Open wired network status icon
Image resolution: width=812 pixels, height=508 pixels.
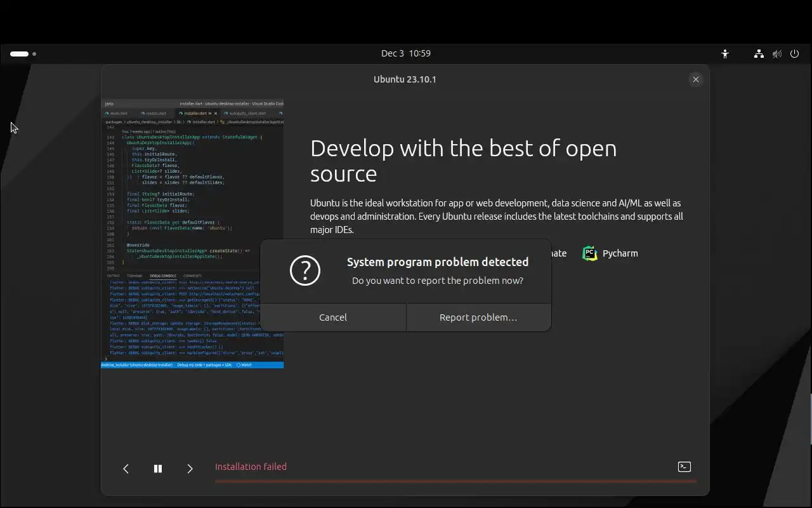[759, 54]
